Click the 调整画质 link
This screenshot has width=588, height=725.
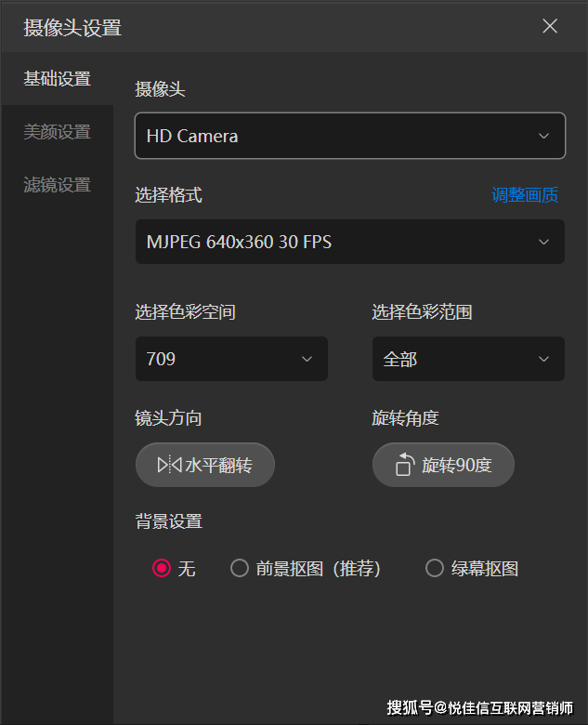point(525,195)
